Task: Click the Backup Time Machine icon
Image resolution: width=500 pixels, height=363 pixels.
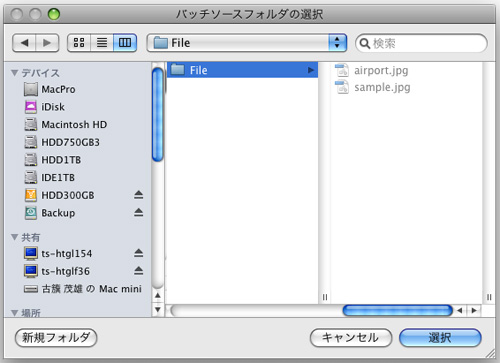Action: (x=31, y=213)
